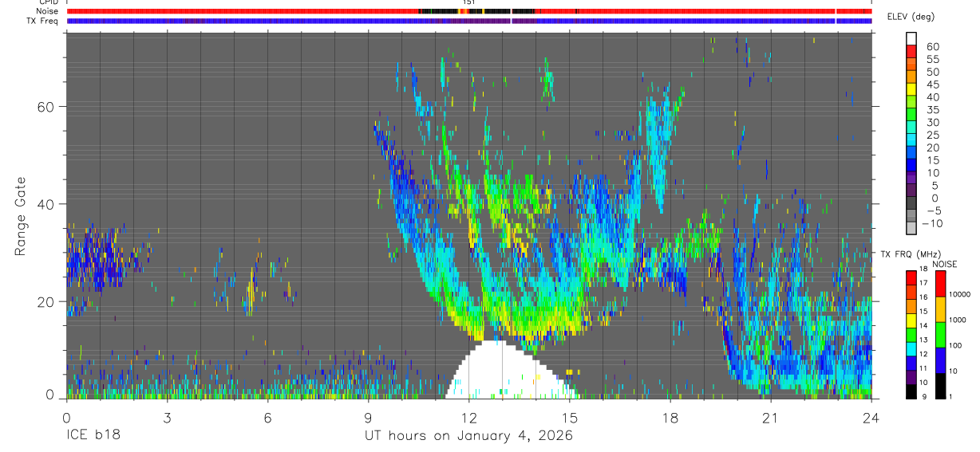Pick the white top segment of ELEV color bar
The image size is (980, 452).
pyautogui.click(x=911, y=39)
